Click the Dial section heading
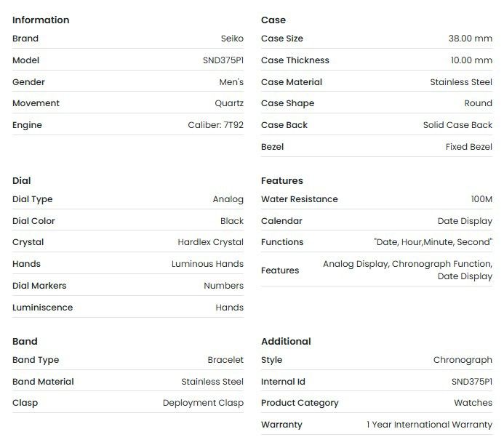The width and height of the screenshot is (504, 445). [x=22, y=180]
